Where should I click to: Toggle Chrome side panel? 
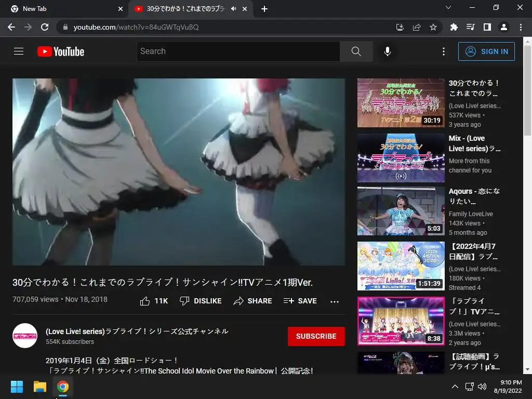[x=487, y=27]
